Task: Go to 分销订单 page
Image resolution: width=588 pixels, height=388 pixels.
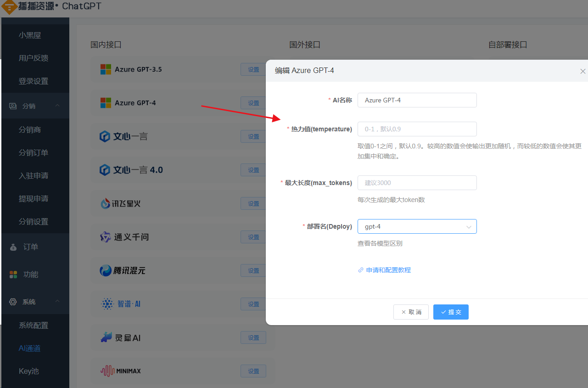Action: point(34,153)
